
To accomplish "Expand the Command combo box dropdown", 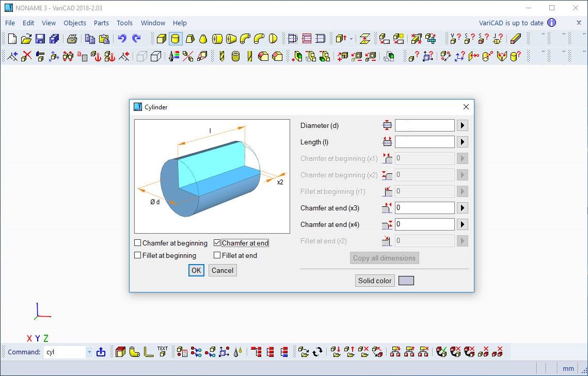I will click(x=89, y=352).
